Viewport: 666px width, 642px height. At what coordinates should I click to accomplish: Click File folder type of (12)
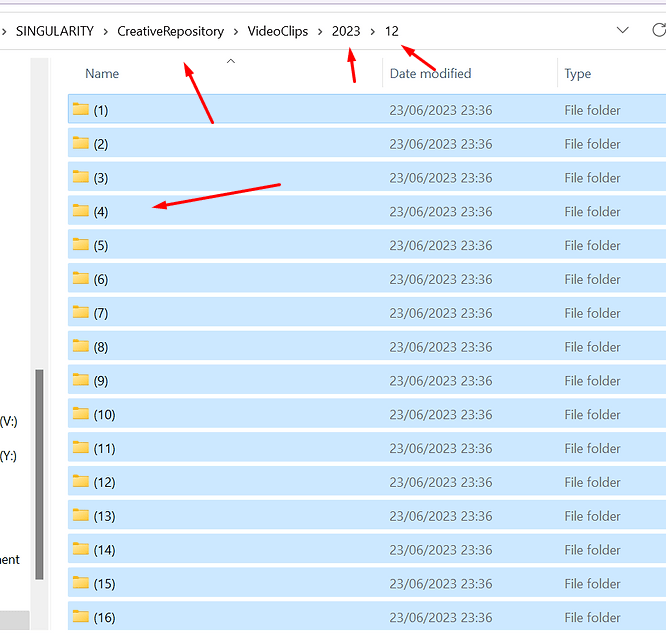pos(592,482)
